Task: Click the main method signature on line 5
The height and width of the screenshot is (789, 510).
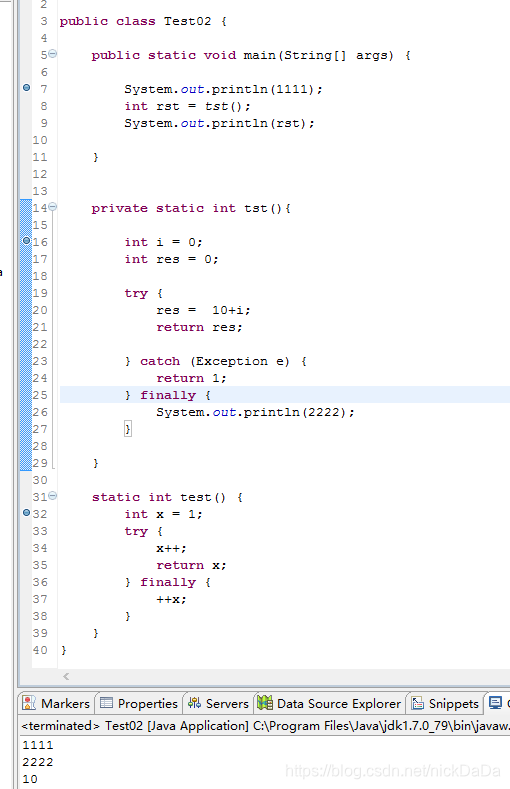Action: (x=251, y=55)
